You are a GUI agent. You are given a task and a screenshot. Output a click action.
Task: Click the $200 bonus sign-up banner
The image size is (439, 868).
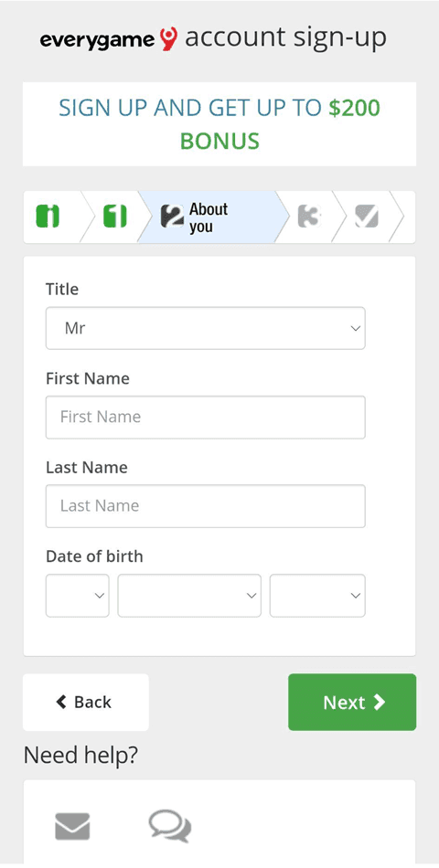[x=219, y=124]
